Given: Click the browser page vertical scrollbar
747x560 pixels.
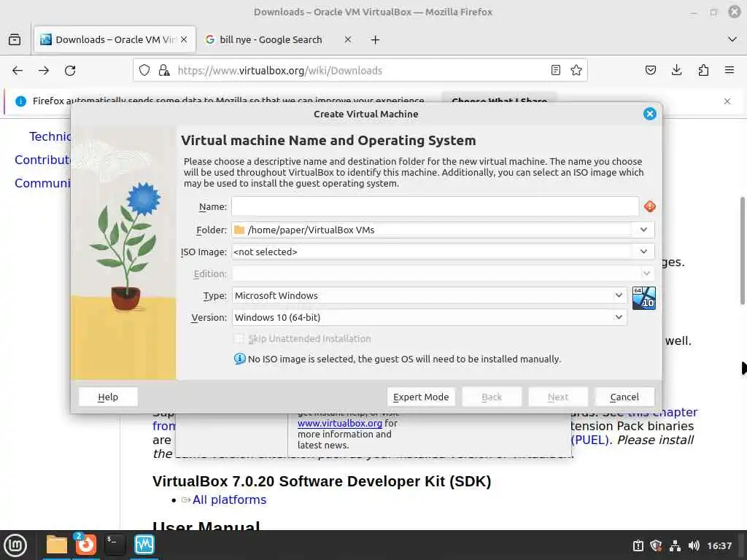Looking at the screenshot, I should pyautogui.click(x=742, y=251).
